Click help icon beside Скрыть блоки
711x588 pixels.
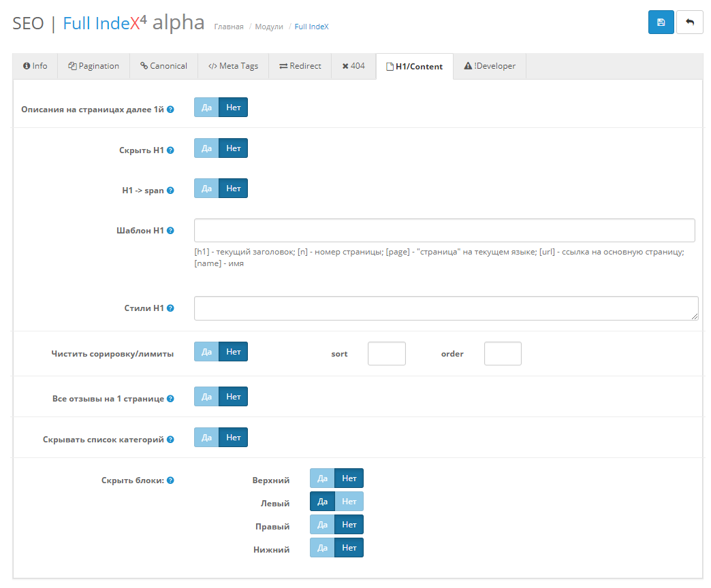(170, 480)
